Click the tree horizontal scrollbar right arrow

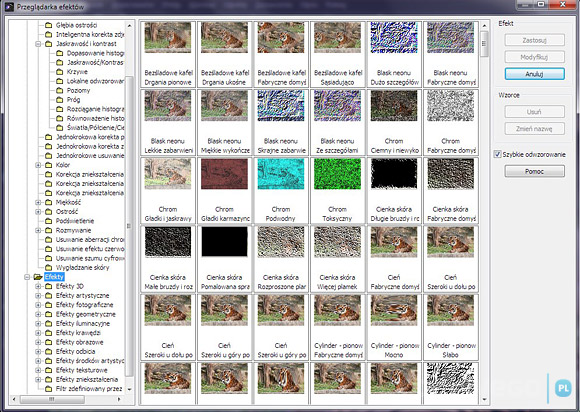119,399
